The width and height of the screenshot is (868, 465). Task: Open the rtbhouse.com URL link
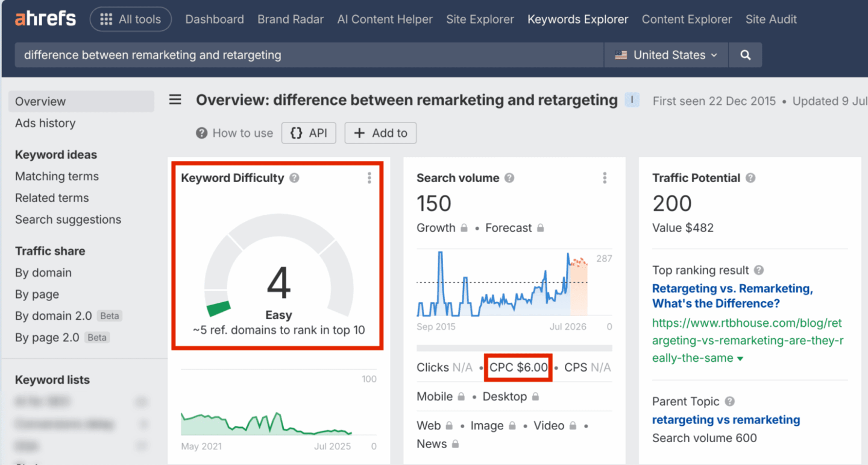747,340
